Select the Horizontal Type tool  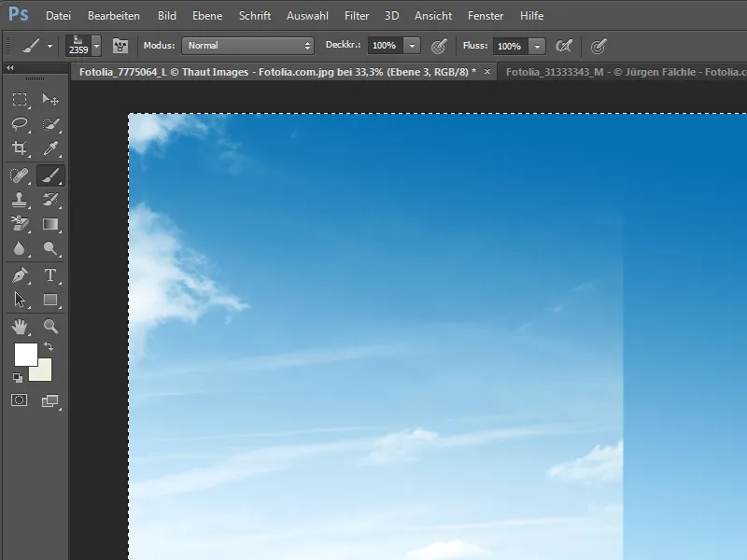click(50, 275)
